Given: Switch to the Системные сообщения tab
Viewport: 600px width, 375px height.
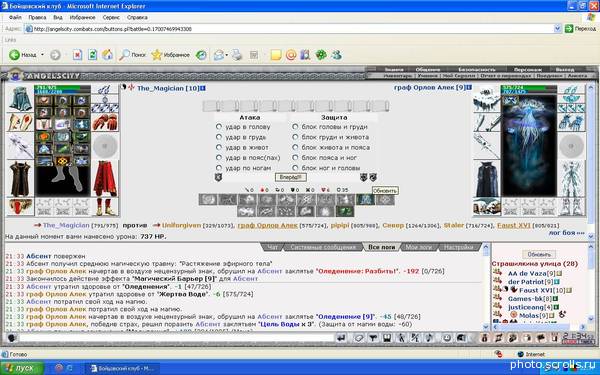Looking at the screenshot, I should [323, 247].
